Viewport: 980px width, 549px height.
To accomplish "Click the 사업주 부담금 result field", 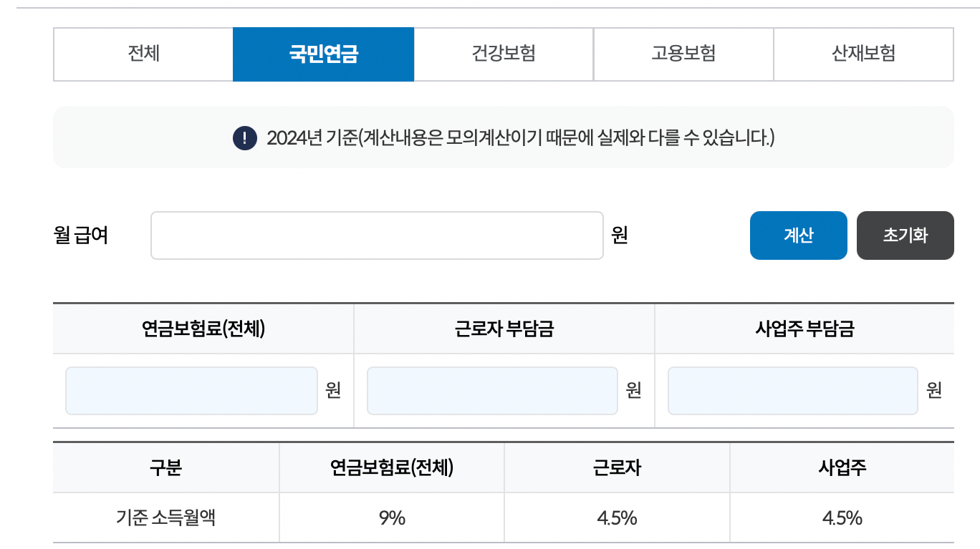I will coord(792,390).
